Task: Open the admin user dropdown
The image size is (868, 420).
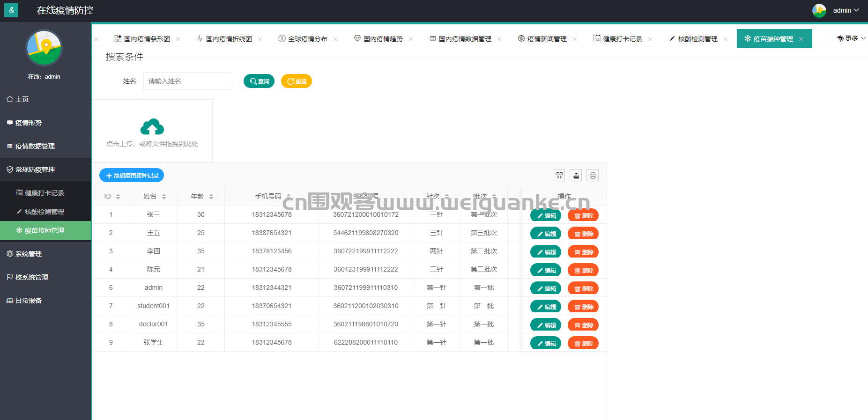Action: pos(846,10)
